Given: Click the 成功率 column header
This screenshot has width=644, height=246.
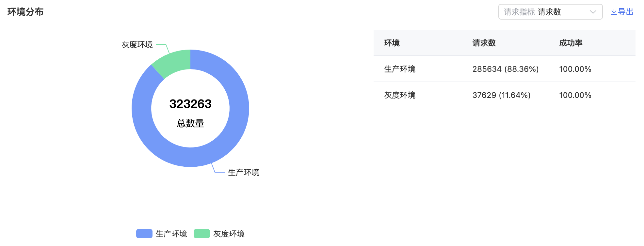Looking at the screenshot, I should coord(571,43).
